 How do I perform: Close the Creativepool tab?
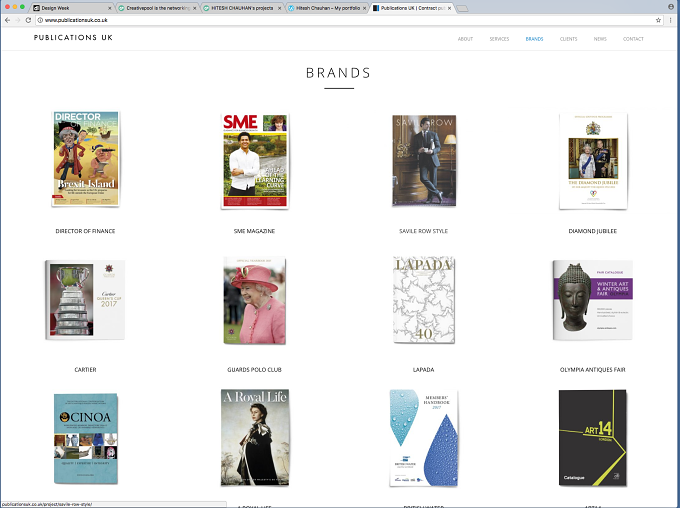tap(194, 8)
